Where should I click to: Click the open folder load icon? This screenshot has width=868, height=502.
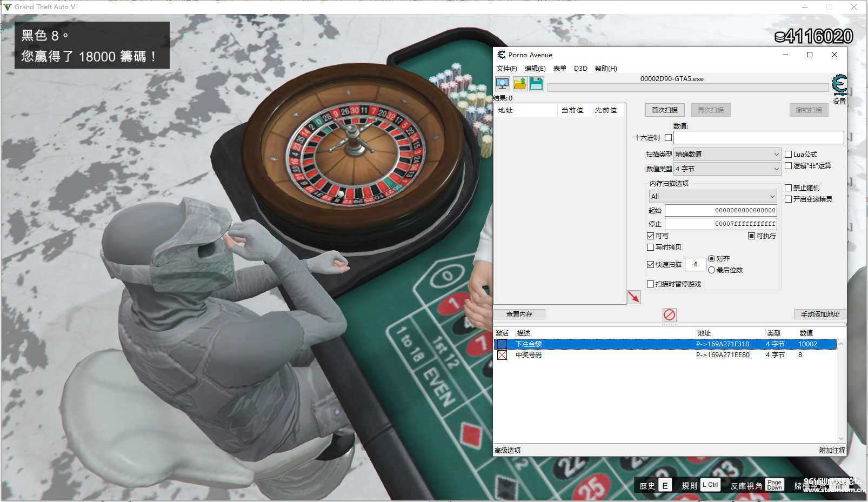pyautogui.click(x=519, y=84)
